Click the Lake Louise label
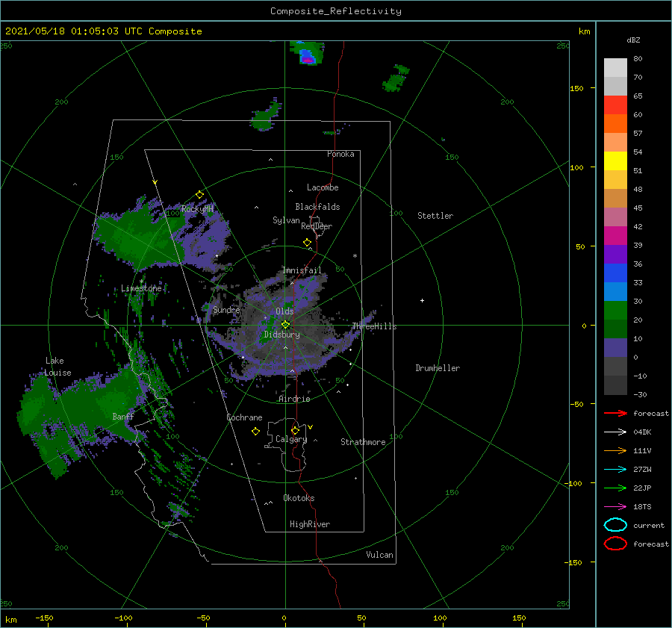This screenshot has width=672, height=628. (x=57, y=367)
